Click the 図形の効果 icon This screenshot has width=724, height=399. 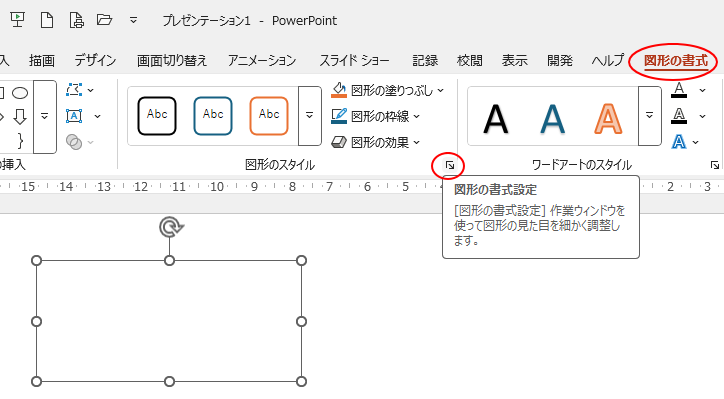click(339, 142)
